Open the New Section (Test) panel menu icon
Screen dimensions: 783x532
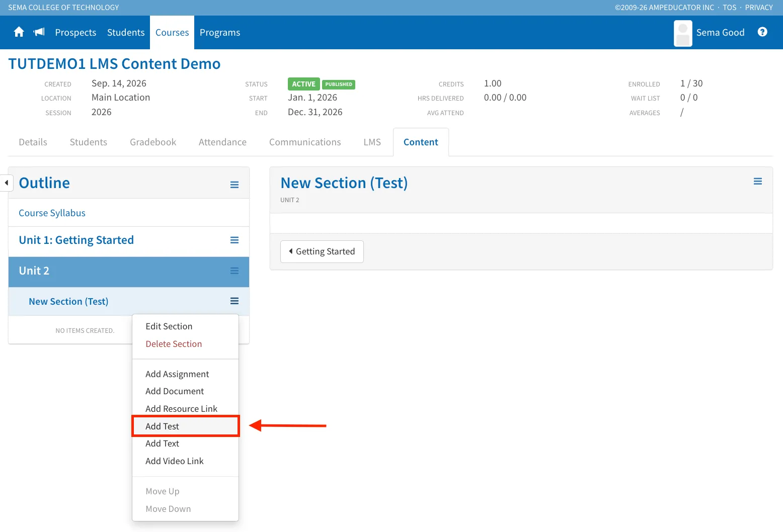click(x=758, y=182)
